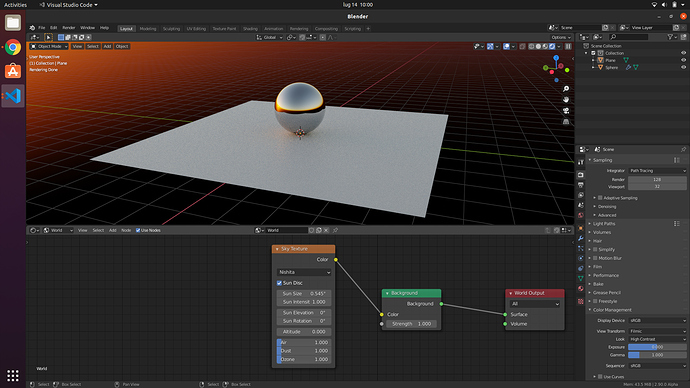Image resolution: width=690 pixels, height=388 pixels.
Task: Open the Integrator Path Tracing dropdown
Action: point(657,171)
